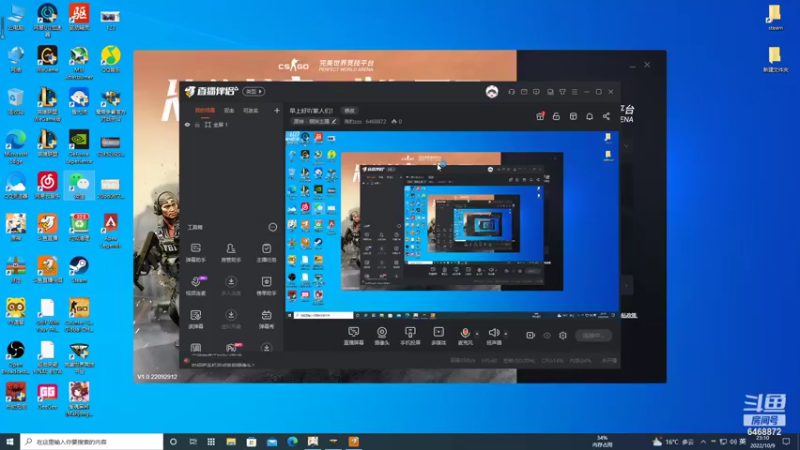Open the 视频连麦 video co-stream tool

[196, 286]
